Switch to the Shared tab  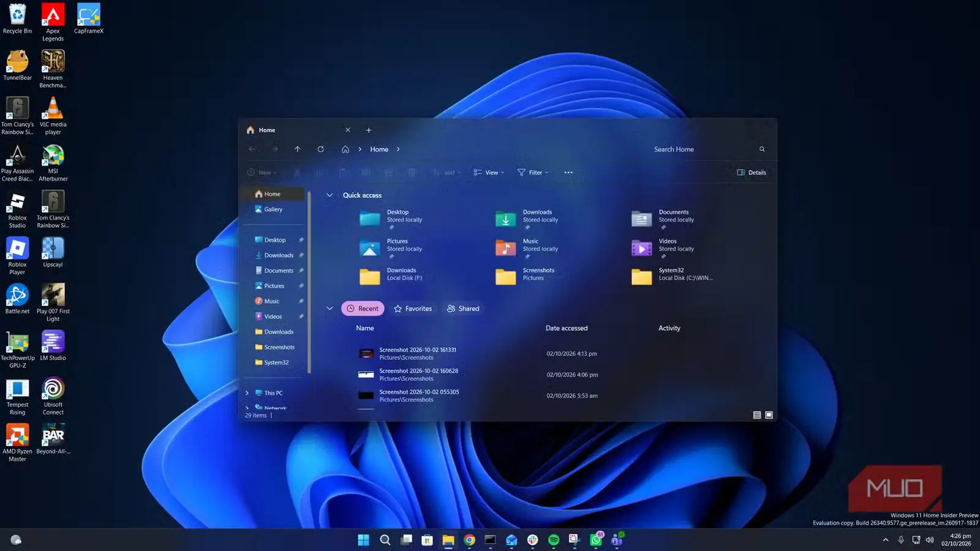coord(463,309)
